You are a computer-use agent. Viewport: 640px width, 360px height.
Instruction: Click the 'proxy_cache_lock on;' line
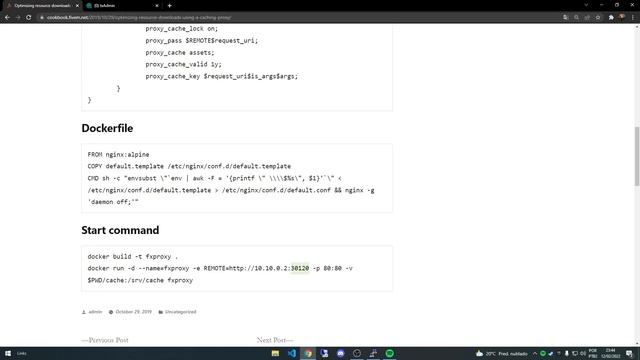182,29
